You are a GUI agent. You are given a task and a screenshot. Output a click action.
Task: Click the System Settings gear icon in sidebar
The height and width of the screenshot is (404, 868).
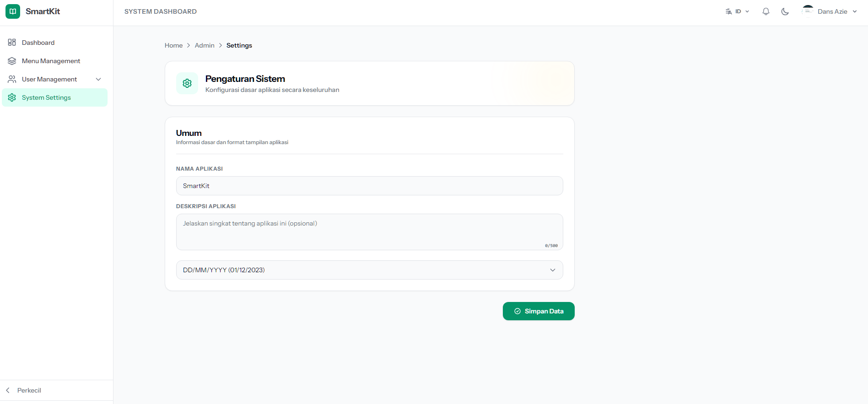[12, 97]
